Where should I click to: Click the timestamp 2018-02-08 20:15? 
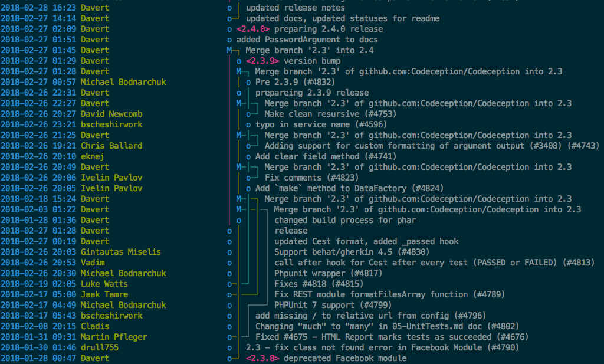coord(38,326)
